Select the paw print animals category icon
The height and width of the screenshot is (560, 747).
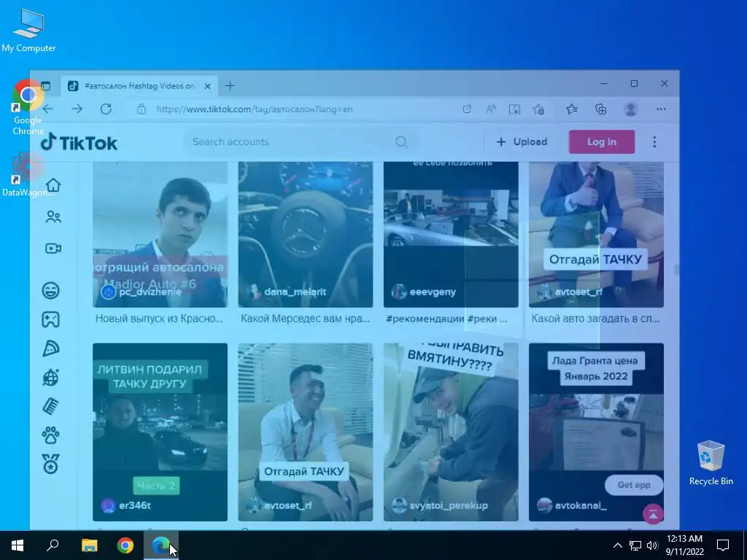[x=50, y=435]
